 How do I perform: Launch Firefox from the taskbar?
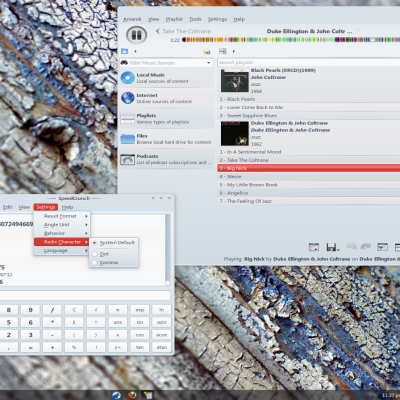click(x=132, y=395)
